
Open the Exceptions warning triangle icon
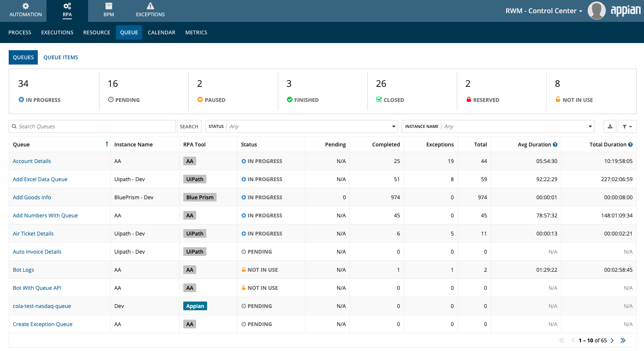[150, 6]
